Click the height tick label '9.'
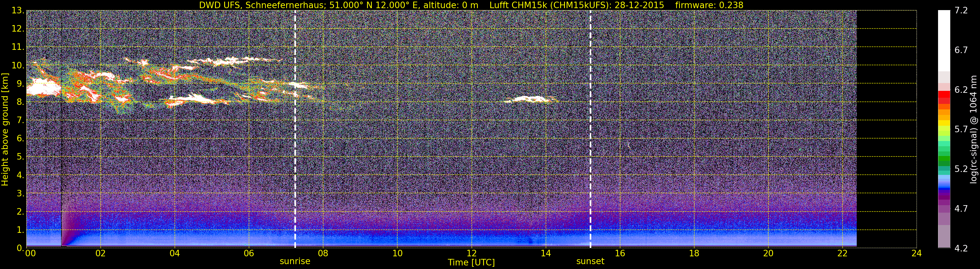Image resolution: width=980 pixels, height=269 pixels. point(20,83)
